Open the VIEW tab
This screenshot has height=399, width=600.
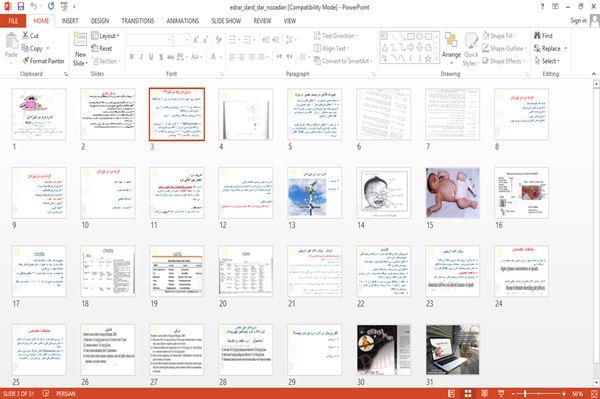coord(290,21)
